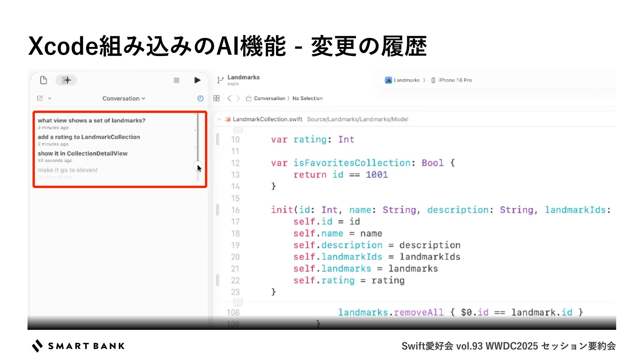Choose the iPhone 16 Pro destination
The width and height of the screenshot is (644, 362).
coord(451,80)
